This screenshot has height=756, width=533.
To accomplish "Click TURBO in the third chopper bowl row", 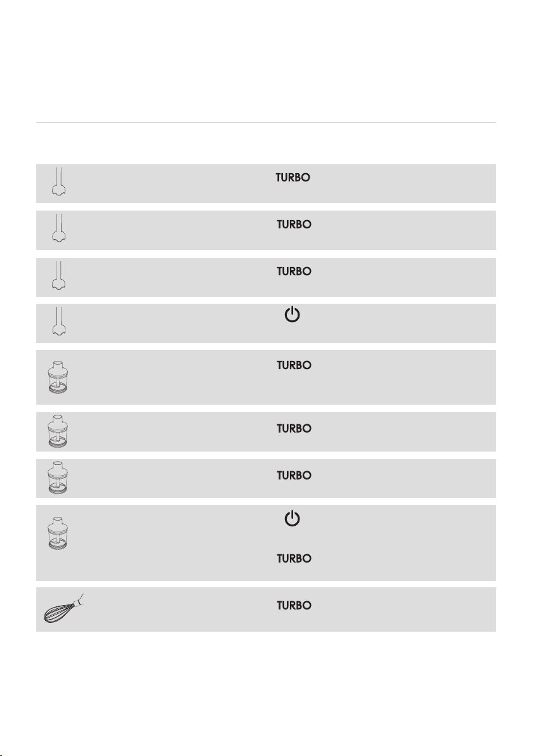I will point(294,476).
